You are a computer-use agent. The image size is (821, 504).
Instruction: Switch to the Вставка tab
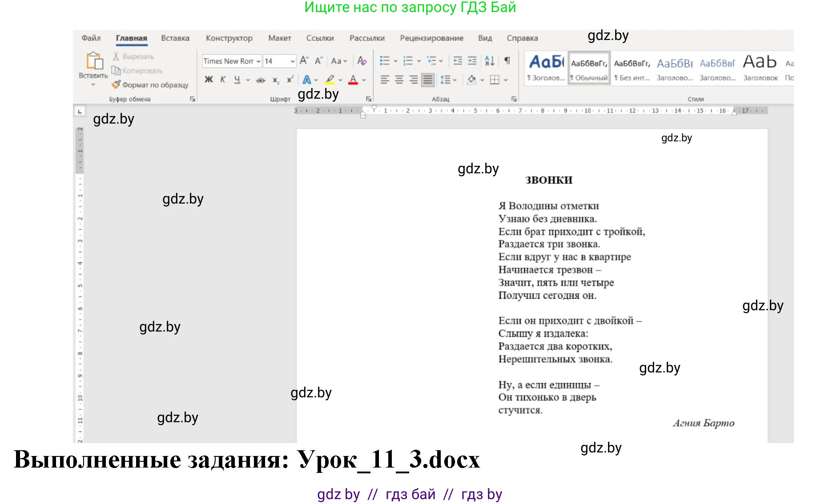(175, 38)
